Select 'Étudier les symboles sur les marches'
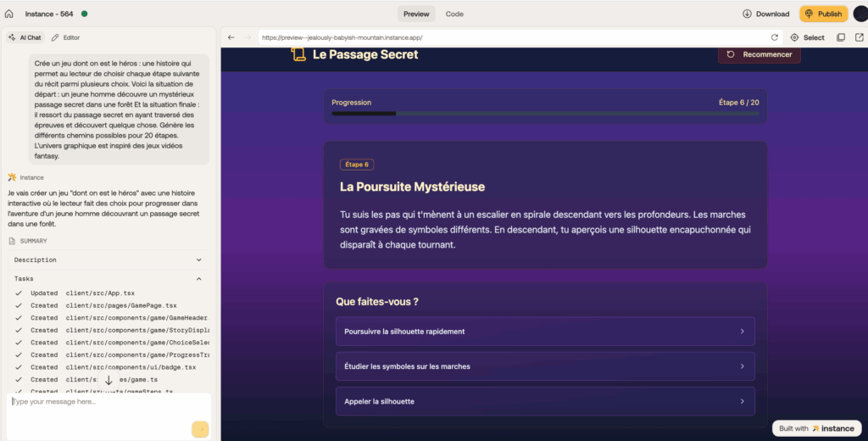 click(x=544, y=366)
